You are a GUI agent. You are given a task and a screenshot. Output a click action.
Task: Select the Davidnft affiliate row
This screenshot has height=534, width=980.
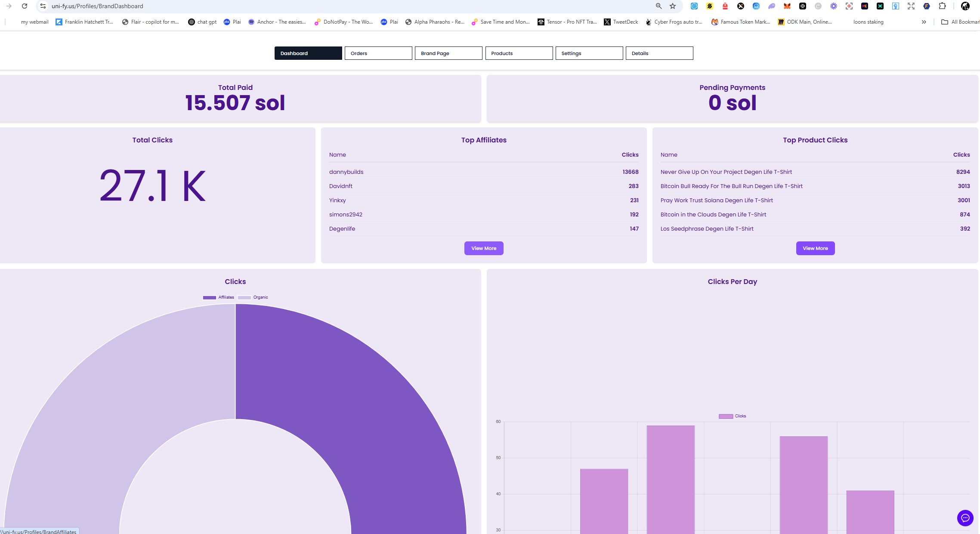click(484, 186)
